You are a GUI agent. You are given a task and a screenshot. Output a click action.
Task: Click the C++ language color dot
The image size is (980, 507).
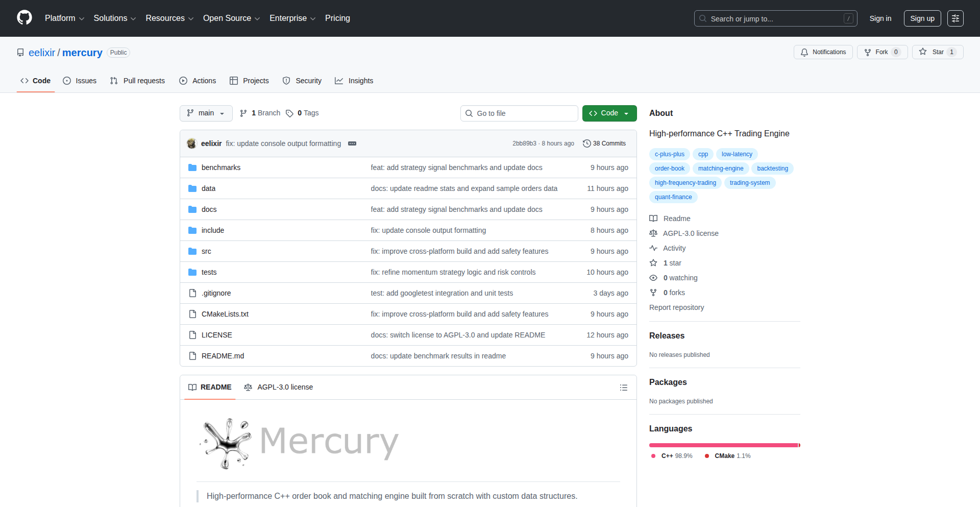[653, 456]
